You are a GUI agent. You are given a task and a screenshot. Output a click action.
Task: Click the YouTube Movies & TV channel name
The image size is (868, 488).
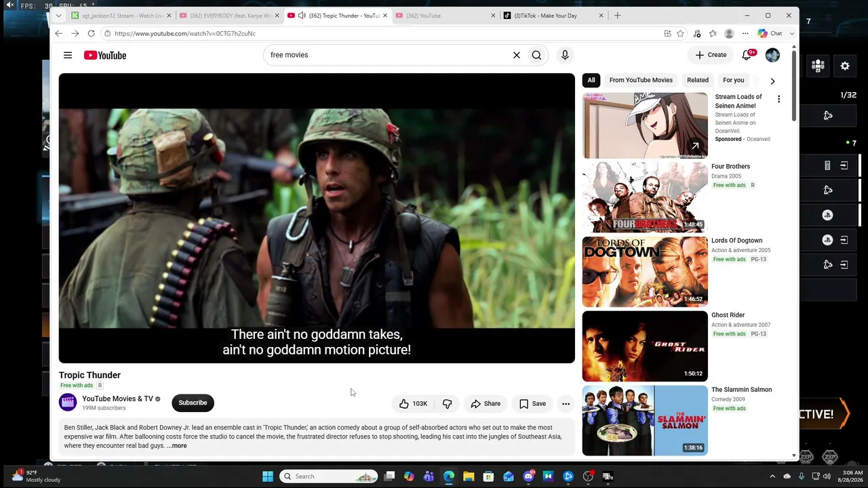click(x=117, y=399)
